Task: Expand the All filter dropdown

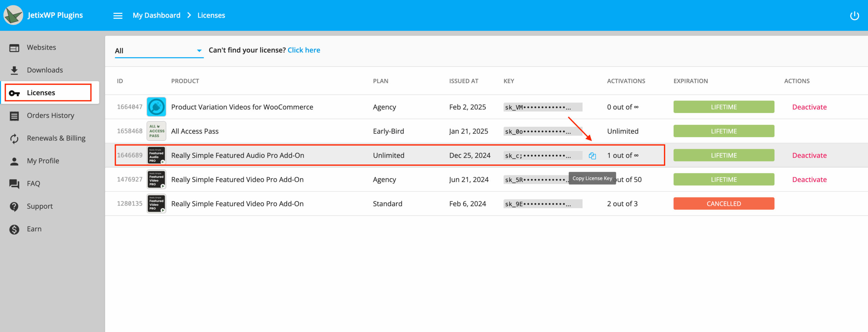Action: point(159,51)
